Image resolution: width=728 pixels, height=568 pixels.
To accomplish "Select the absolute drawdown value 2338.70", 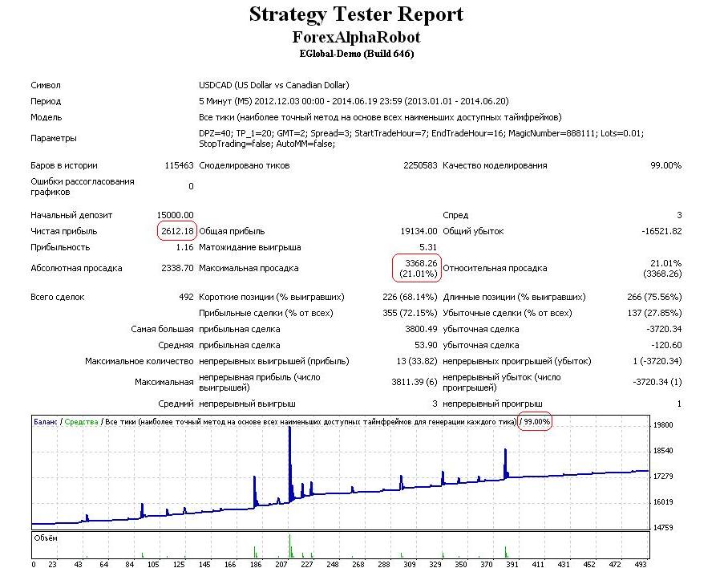I will click(177, 268).
